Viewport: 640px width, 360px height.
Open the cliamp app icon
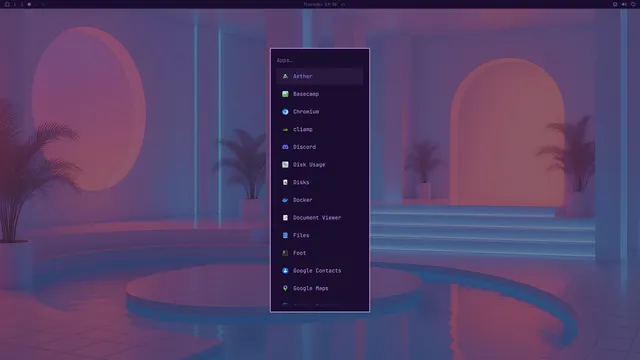[285, 129]
